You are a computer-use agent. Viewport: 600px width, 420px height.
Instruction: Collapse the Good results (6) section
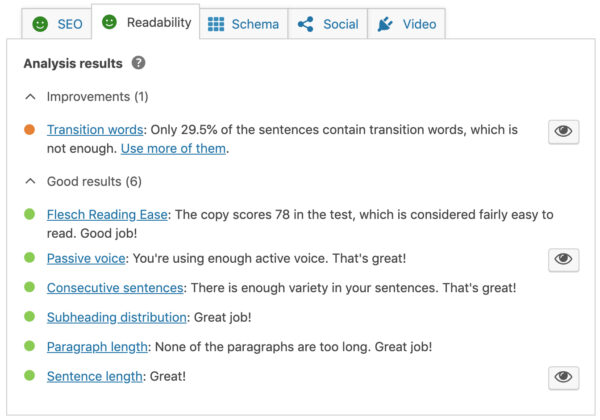pyautogui.click(x=31, y=182)
